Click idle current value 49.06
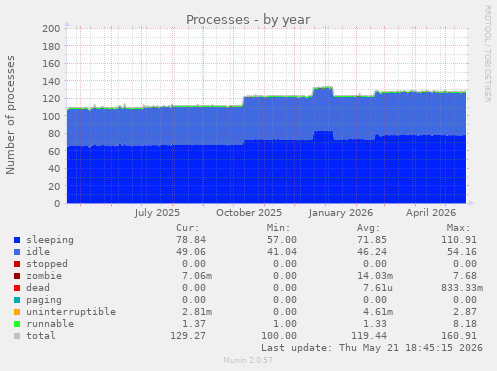 pyautogui.click(x=191, y=252)
